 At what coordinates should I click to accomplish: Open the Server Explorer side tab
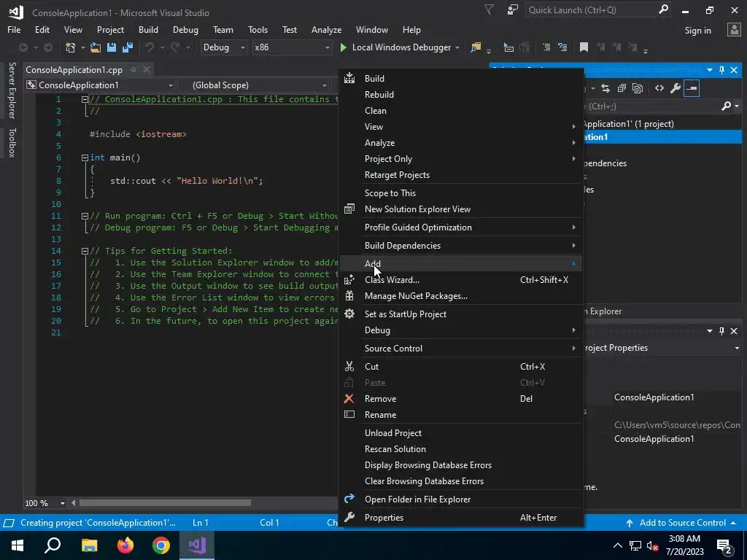click(12, 90)
